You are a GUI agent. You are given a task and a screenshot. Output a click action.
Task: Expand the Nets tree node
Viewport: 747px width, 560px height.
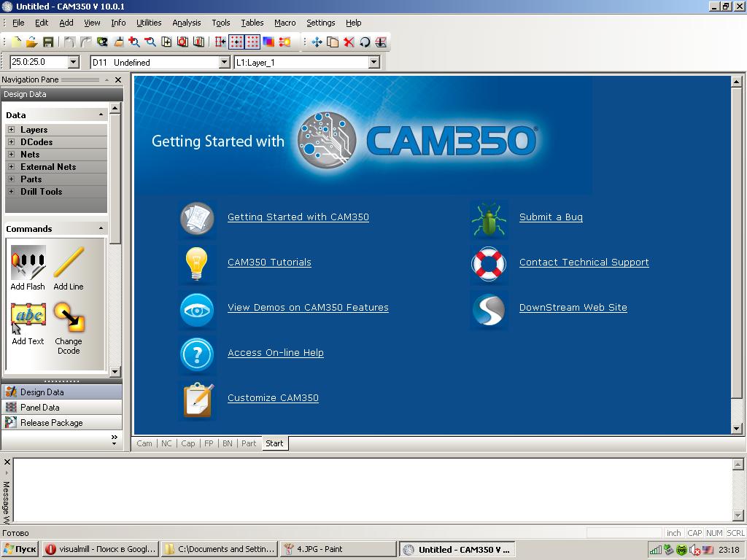click(12, 155)
